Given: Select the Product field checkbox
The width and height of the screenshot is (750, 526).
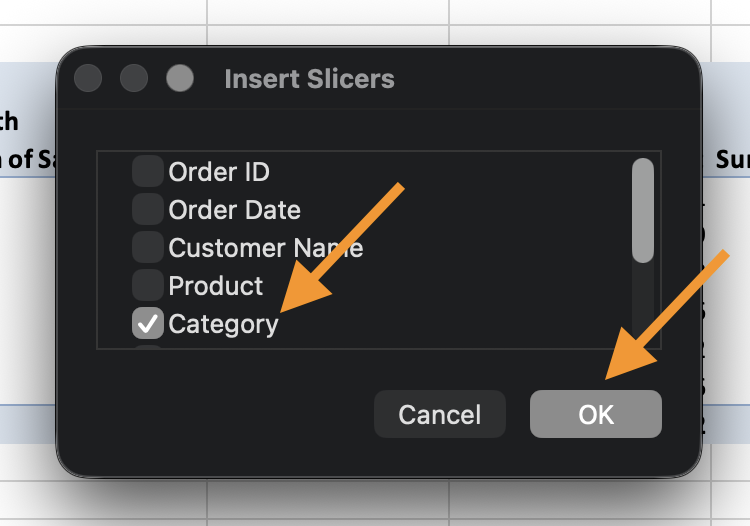Looking at the screenshot, I should click(x=148, y=286).
